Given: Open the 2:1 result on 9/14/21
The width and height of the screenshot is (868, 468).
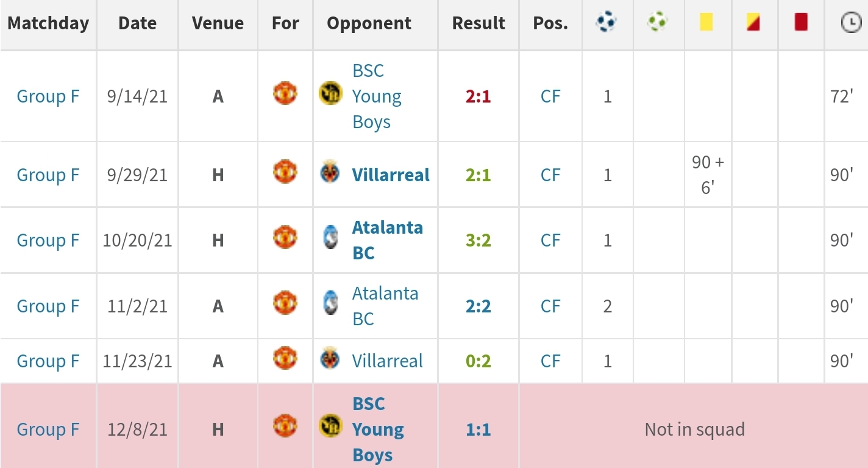Looking at the screenshot, I should 478,96.
